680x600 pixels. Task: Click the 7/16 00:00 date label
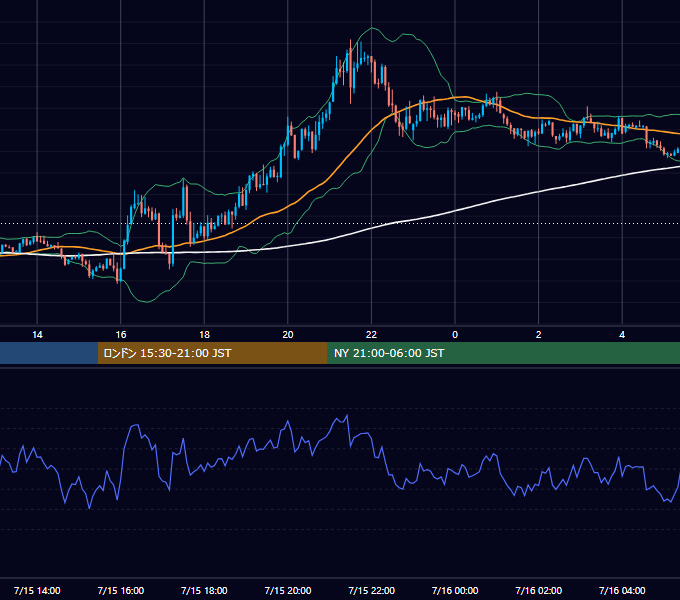(455, 590)
